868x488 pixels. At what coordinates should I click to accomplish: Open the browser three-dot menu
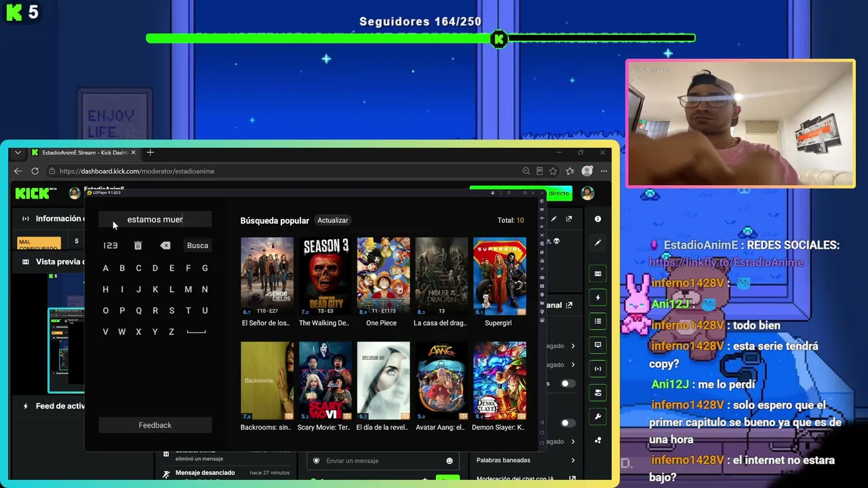604,171
